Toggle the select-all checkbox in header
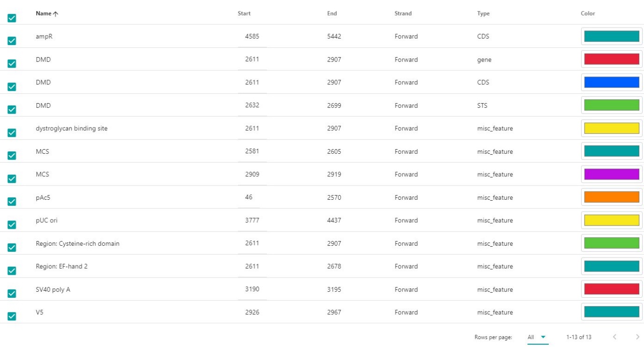The image size is (644, 347). pos(12,18)
